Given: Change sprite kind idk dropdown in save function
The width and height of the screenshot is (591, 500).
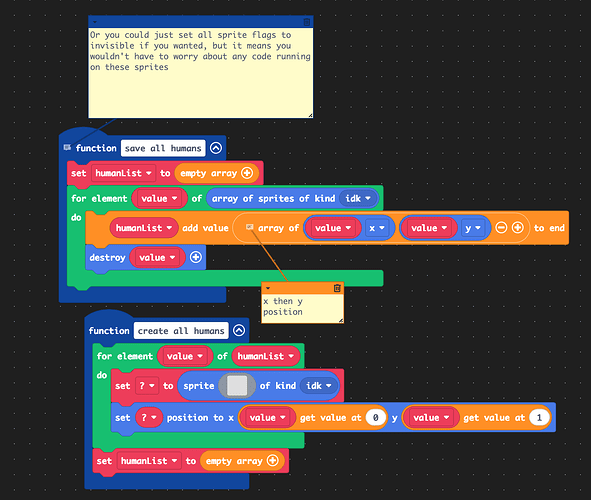Looking at the screenshot, I should 358,199.
